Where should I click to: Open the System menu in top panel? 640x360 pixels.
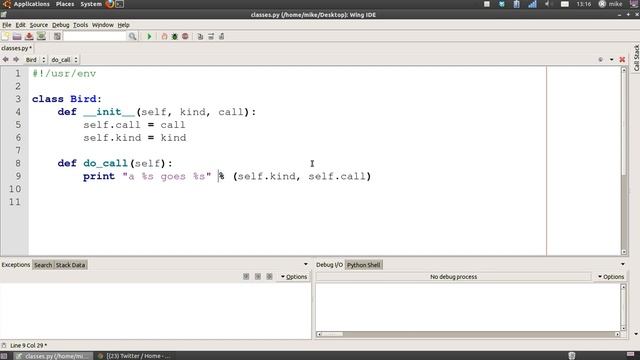point(91,4)
